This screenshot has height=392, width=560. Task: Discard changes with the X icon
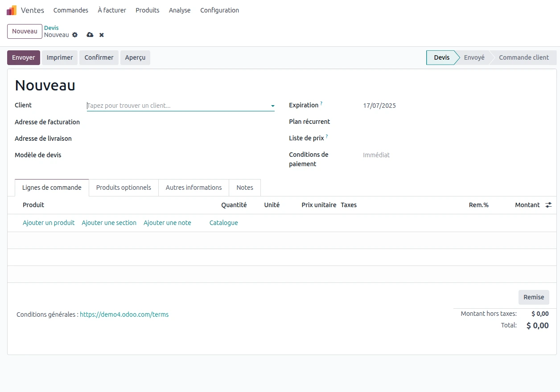point(102,35)
